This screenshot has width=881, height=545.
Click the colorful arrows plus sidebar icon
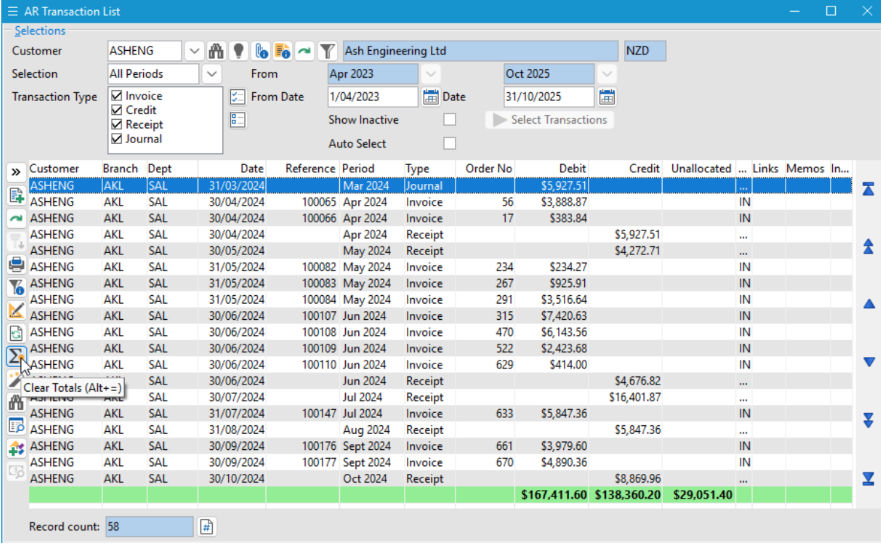tap(16, 449)
